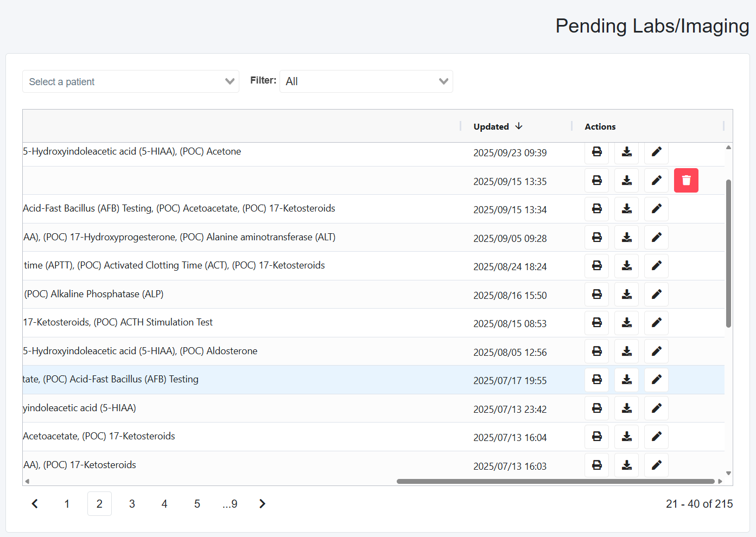Open the Select a patient dropdown
This screenshot has width=756, height=537.
(130, 81)
